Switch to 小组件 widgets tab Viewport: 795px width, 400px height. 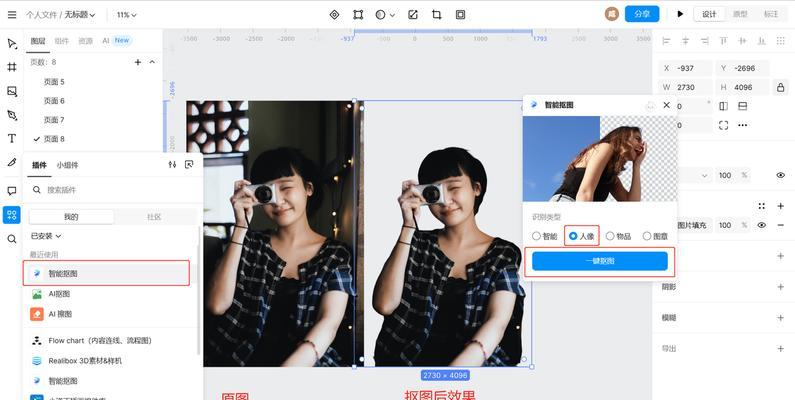pyautogui.click(x=67, y=165)
